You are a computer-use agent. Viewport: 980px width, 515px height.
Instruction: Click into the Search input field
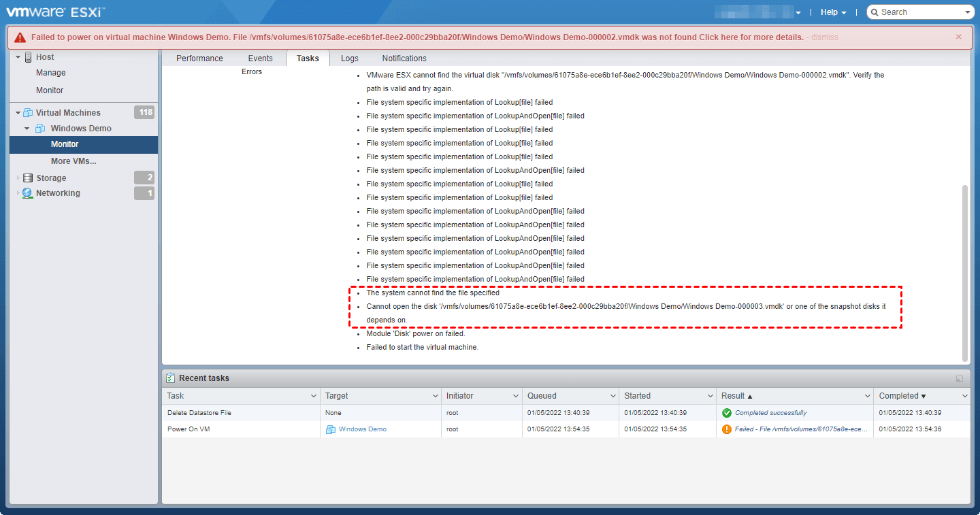920,12
